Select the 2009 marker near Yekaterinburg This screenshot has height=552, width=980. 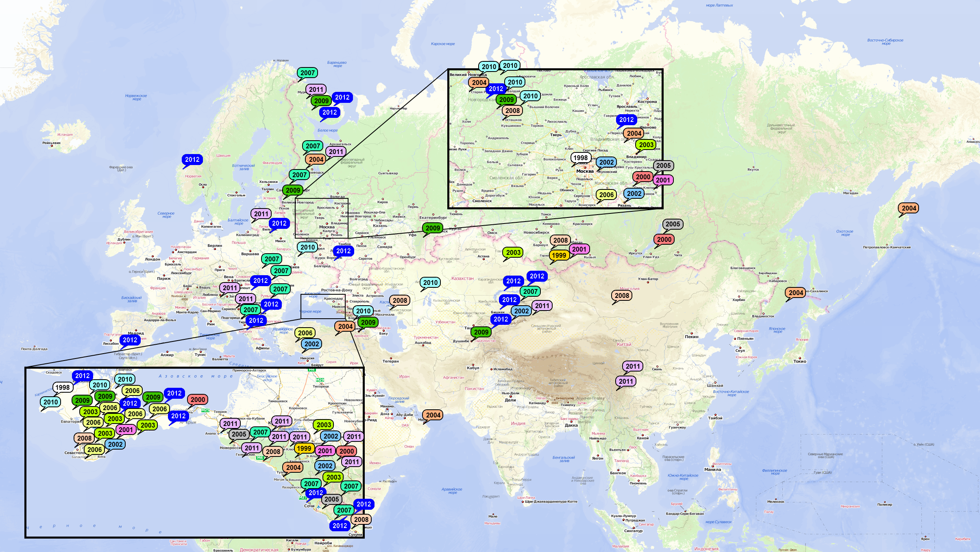(x=433, y=228)
